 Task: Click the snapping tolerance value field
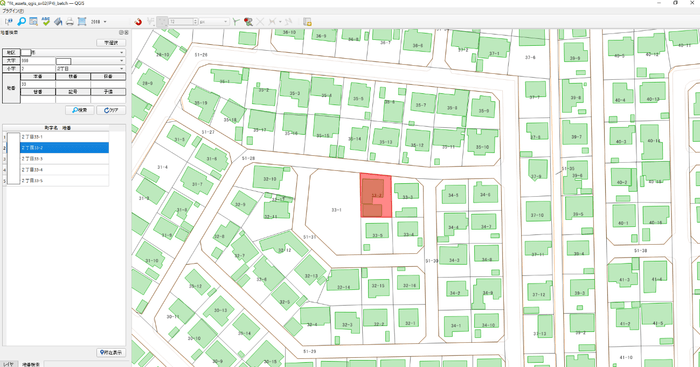coord(181,21)
